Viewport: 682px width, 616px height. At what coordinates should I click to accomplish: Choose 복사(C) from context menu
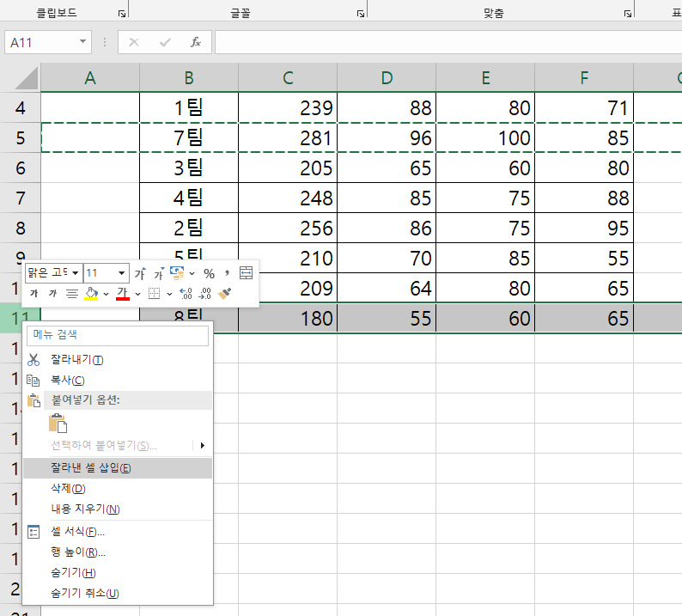pos(118,381)
